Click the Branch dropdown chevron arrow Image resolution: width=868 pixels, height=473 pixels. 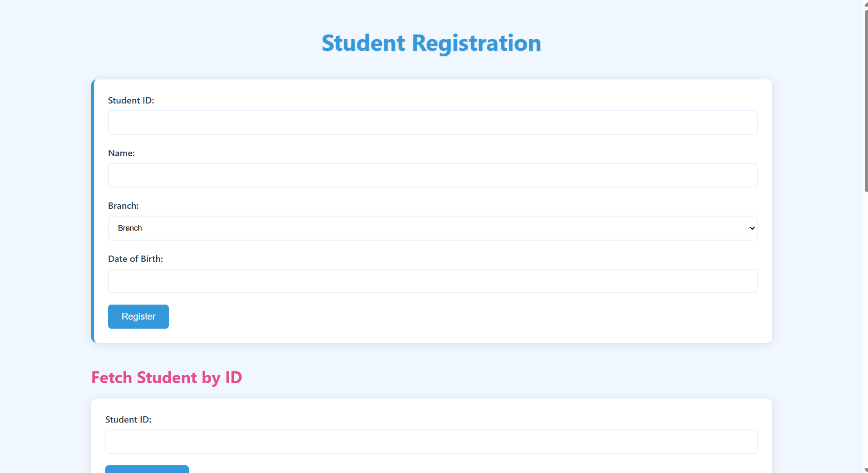(x=751, y=228)
